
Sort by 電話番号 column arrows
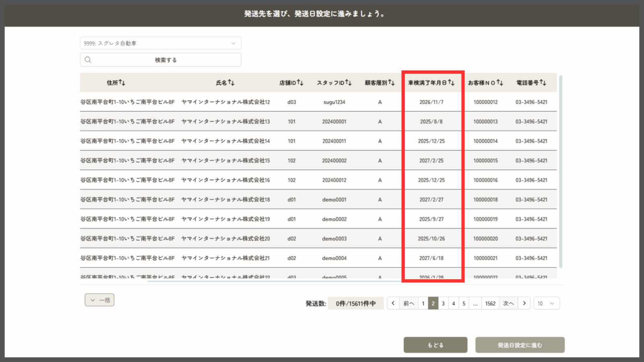[543, 82]
